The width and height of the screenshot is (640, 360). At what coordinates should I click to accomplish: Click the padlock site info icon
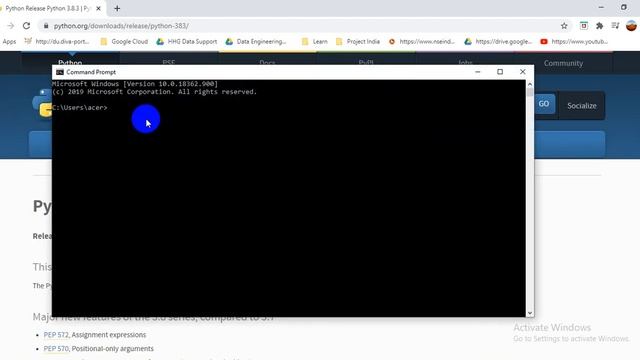[46, 26]
